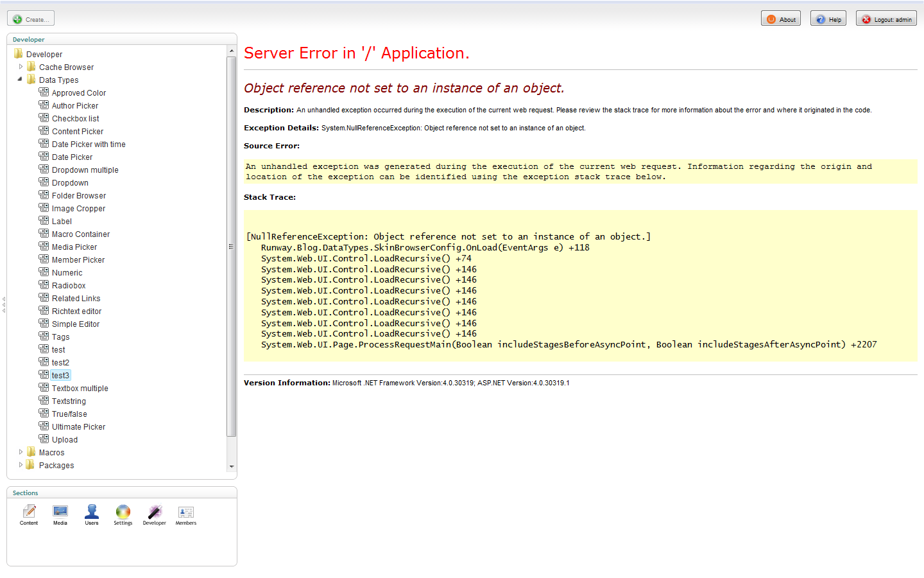Click the tree scrollbar up arrow
The height and width of the screenshot is (578, 924).
(x=232, y=50)
